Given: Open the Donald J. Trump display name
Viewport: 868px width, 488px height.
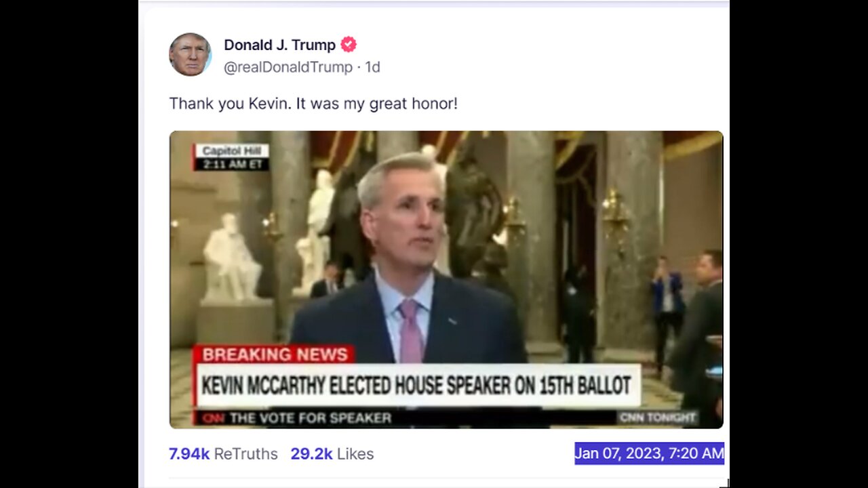Looking at the screenshot, I should [280, 45].
